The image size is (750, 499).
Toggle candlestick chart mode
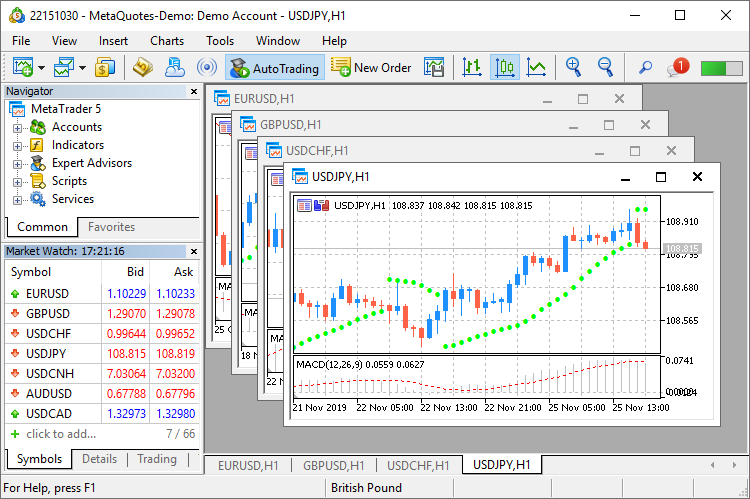[504, 68]
